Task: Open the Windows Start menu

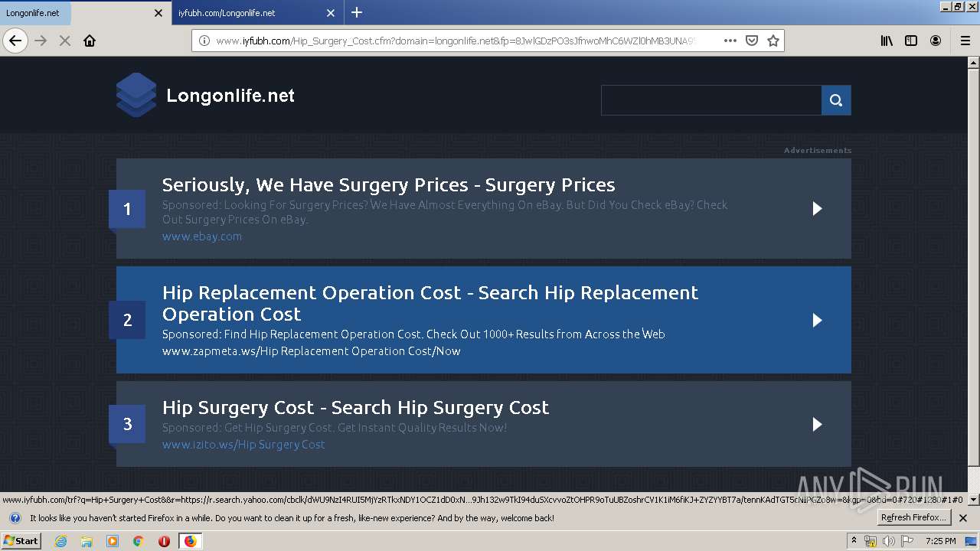Action: tap(21, 541)
